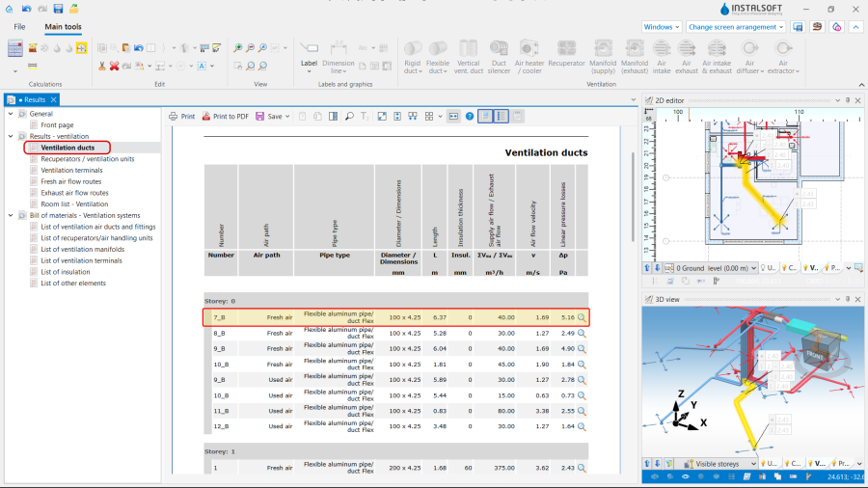Click the blue help icon in report toolbar
Image resolution: width=868 pixels, height=488 pixels.
[470, 116]
